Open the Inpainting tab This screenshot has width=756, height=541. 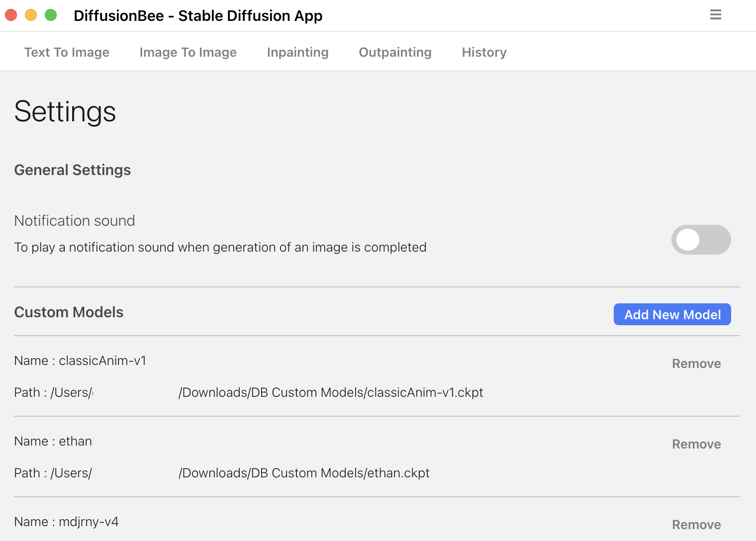pos(297,52)
